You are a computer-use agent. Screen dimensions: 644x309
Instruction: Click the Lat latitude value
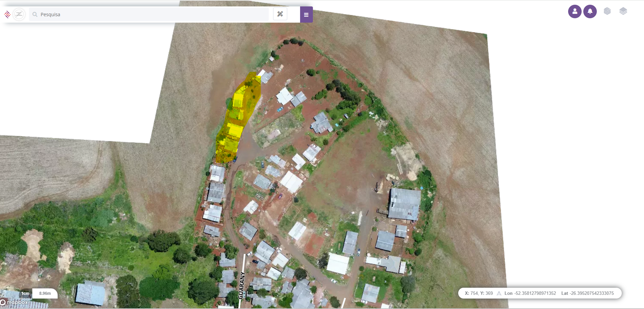tap(587, 293)
